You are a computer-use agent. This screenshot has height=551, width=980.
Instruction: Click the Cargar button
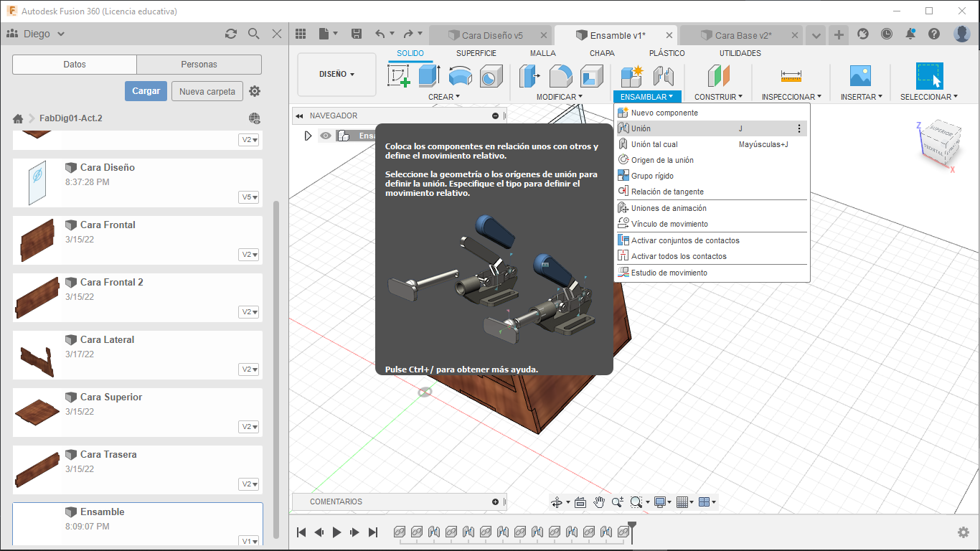146,91
